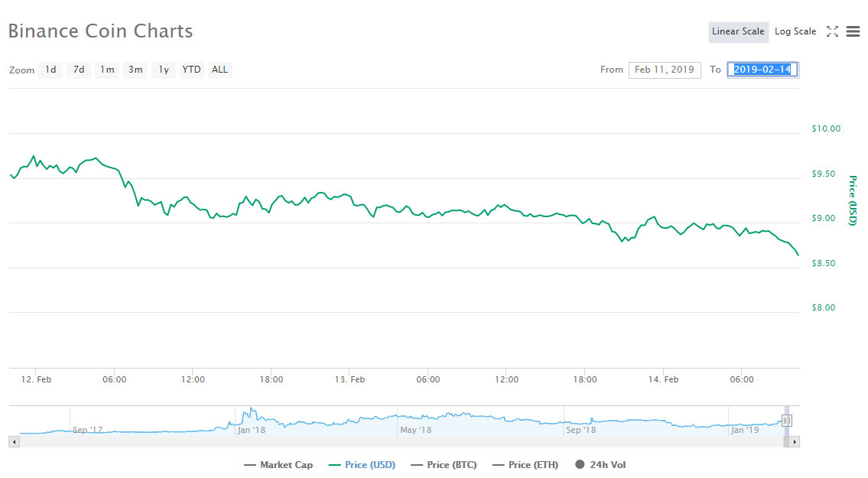The height and width of the screenshot is (478, 868).
Task: Click the From date field
Action: 665,70
